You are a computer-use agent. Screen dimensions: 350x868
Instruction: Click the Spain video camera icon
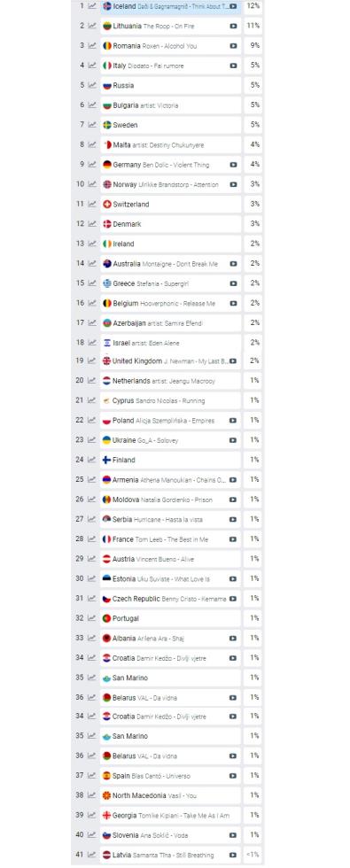[x=233, y=776]
